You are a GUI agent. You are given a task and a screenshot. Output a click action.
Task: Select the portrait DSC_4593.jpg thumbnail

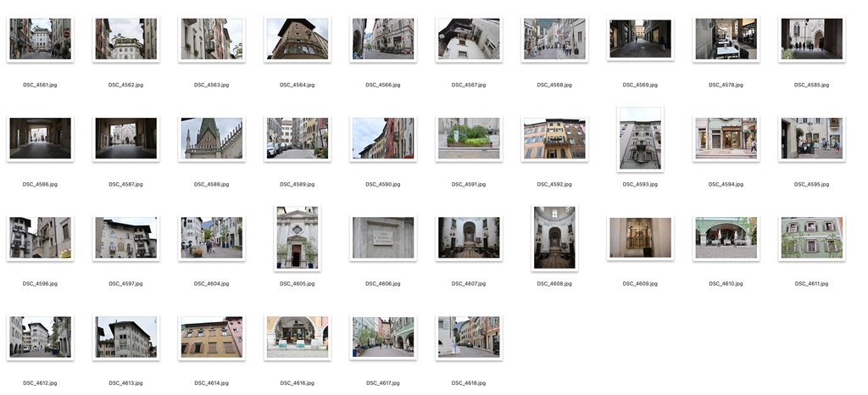tap(641, 138)
